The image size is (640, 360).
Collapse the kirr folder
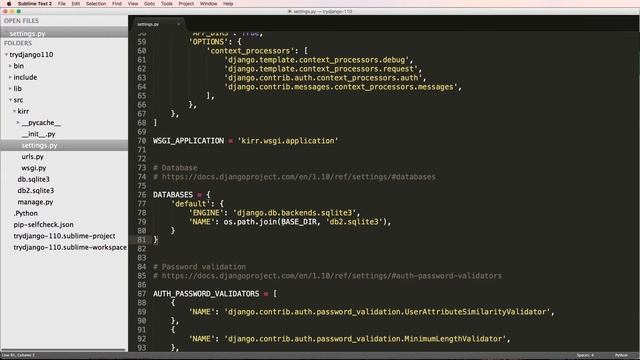pos(14,111)
